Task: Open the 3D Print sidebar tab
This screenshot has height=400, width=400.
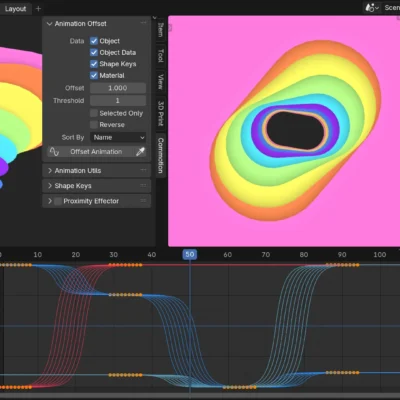Action: click(160, 113)
